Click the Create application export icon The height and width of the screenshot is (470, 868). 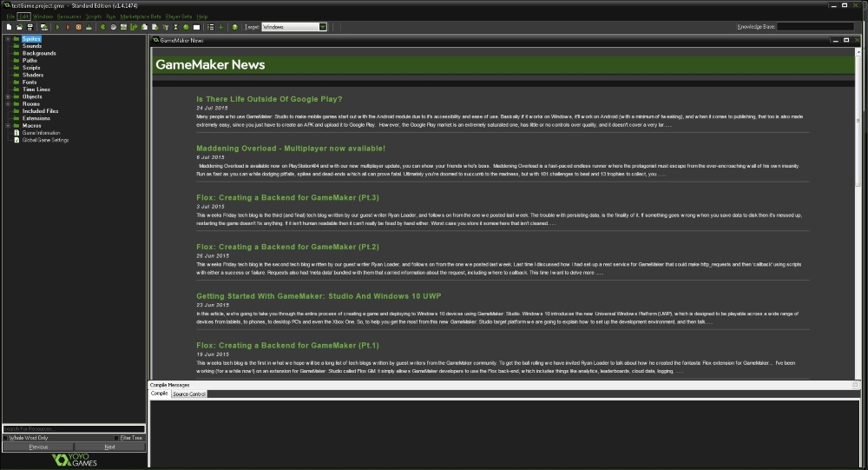(44, 27)
